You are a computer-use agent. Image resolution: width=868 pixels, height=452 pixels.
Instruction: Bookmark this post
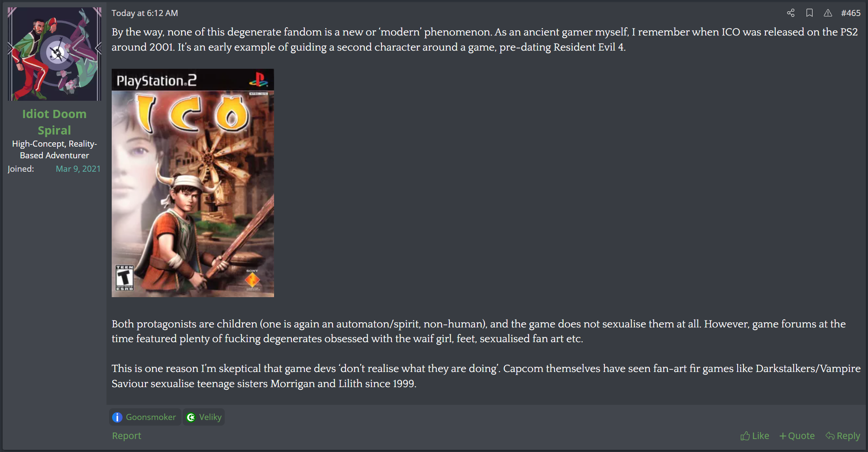tap(809, 13)
